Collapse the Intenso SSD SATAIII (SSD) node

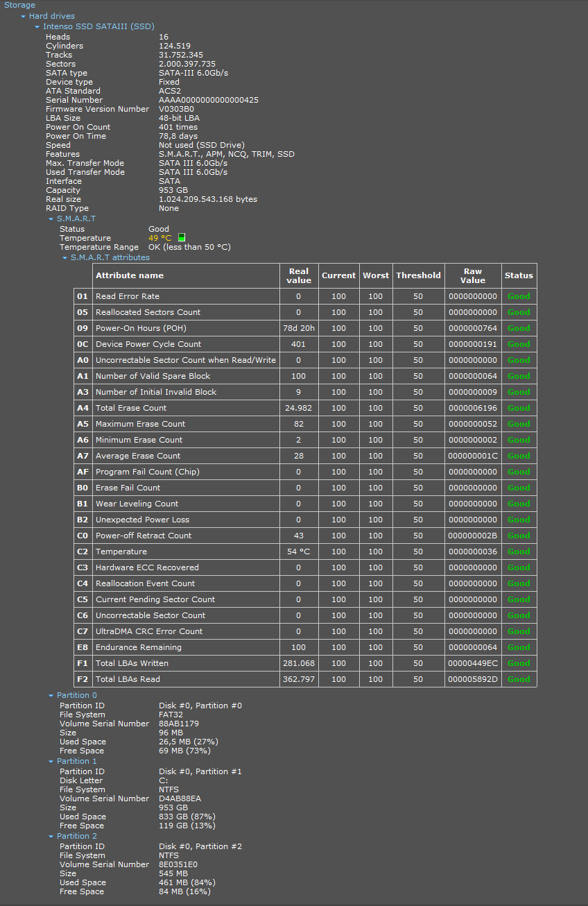coord(37,26)
